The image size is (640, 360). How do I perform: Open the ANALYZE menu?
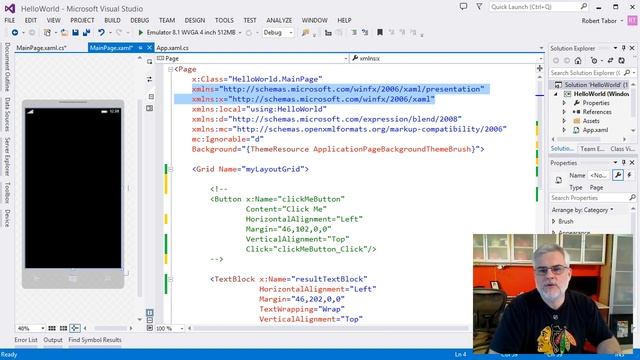(279, 20)
